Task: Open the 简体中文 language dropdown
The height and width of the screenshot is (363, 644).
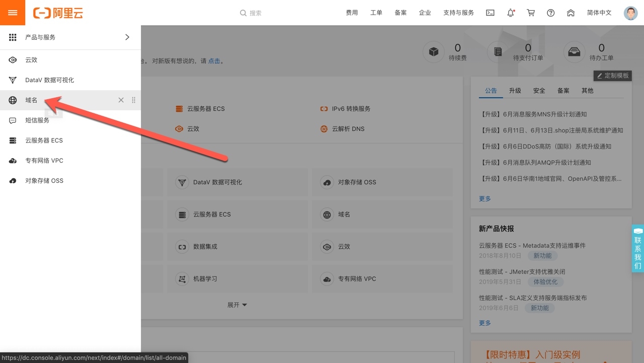Action: coord(599,13)
